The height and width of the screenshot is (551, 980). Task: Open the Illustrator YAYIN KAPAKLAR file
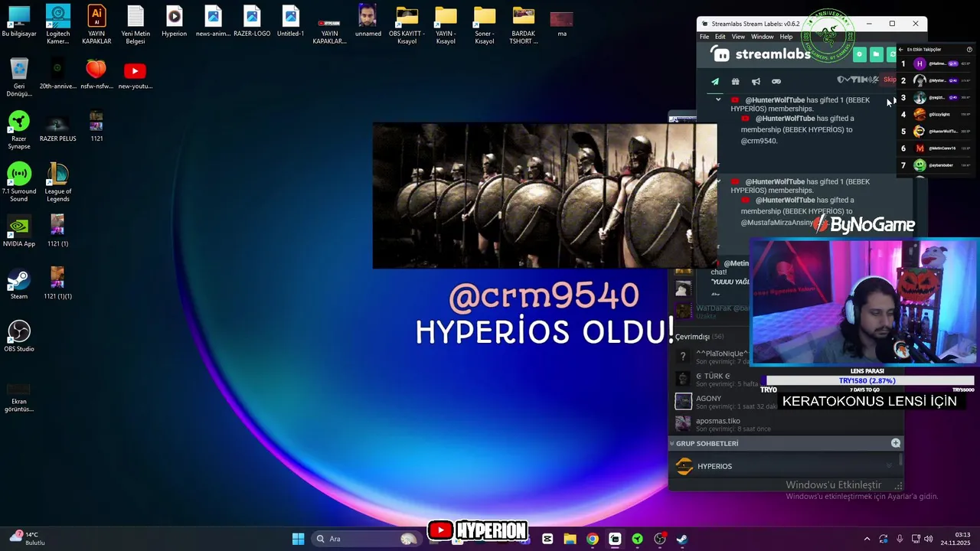tap(96, 24)
